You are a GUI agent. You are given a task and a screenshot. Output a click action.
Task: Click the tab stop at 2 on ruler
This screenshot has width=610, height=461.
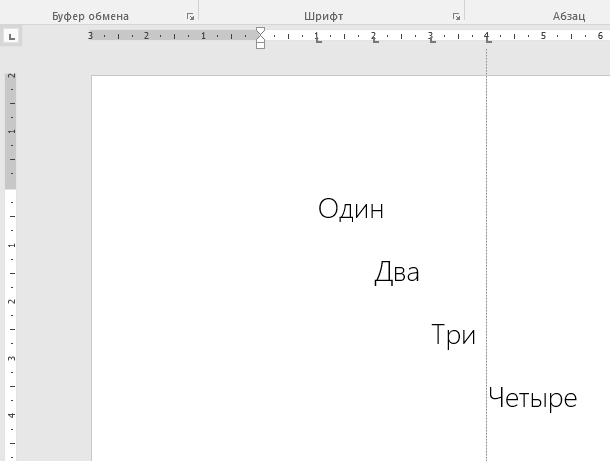[375, 40]
